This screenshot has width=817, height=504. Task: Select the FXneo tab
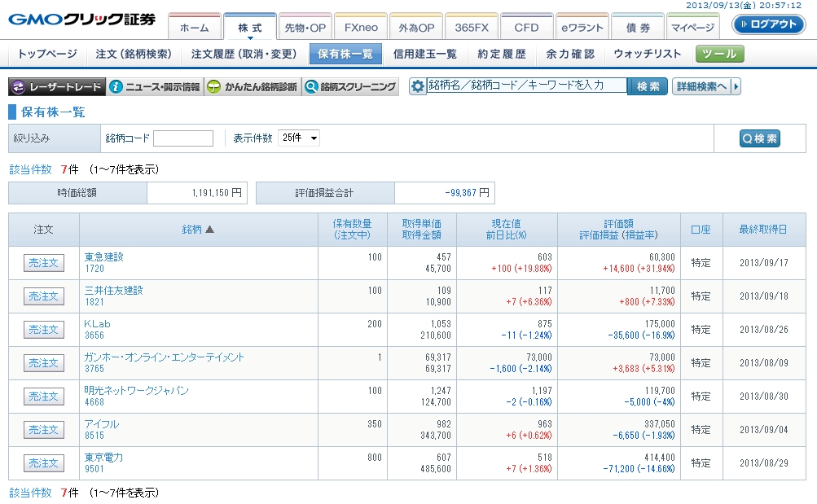point(360,27)
